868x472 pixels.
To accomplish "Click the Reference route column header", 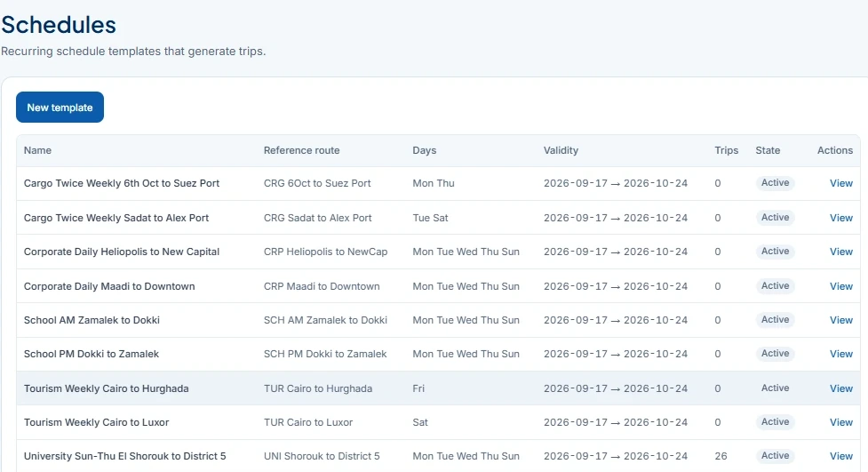I will click(x=302, y=150).
